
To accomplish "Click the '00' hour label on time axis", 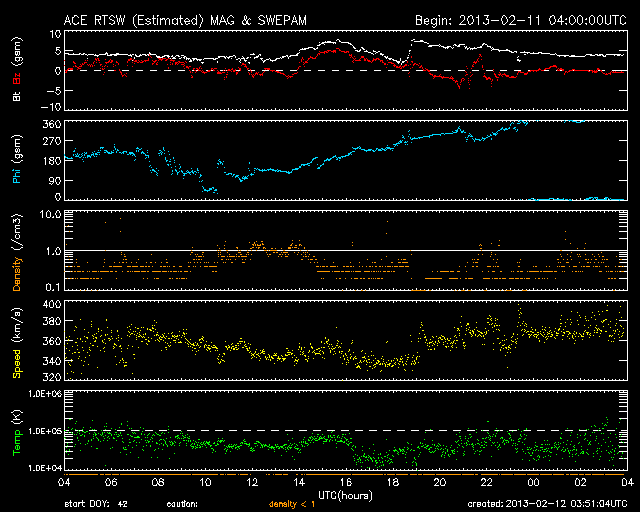I will 533,483.
